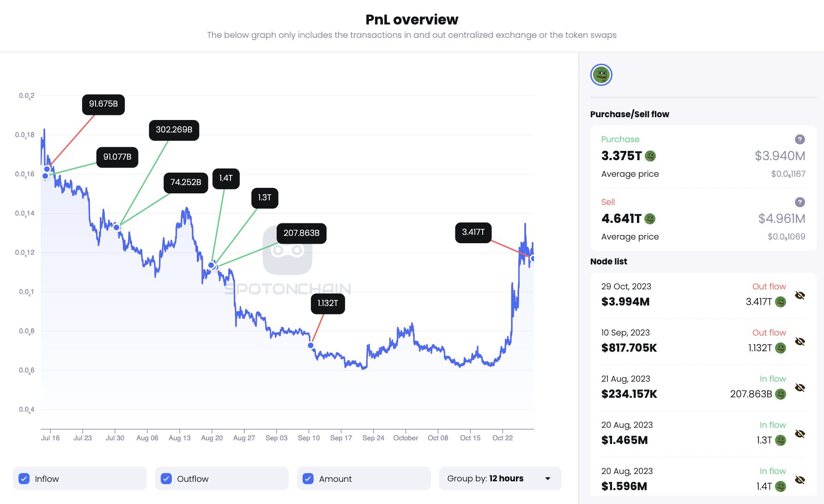
Task: Hide the $1.465M inflow node
Action: point(800,434)
